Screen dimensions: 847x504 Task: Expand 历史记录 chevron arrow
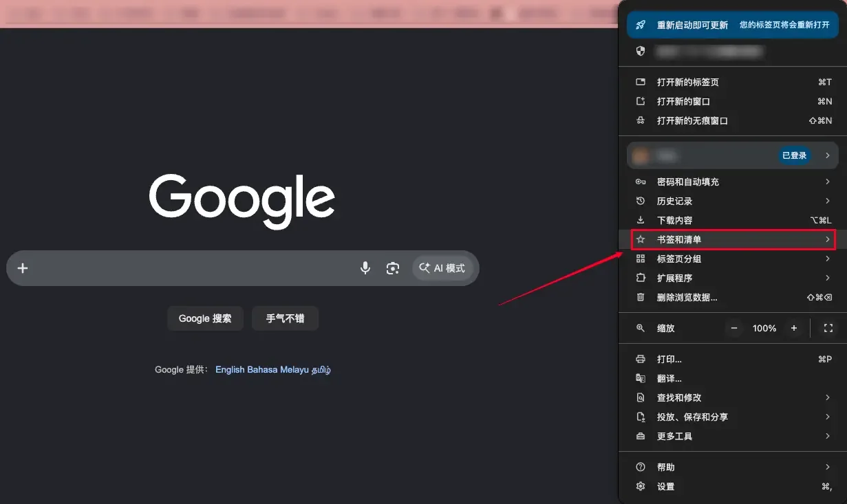pyautogui.click(x=828, y=201)
